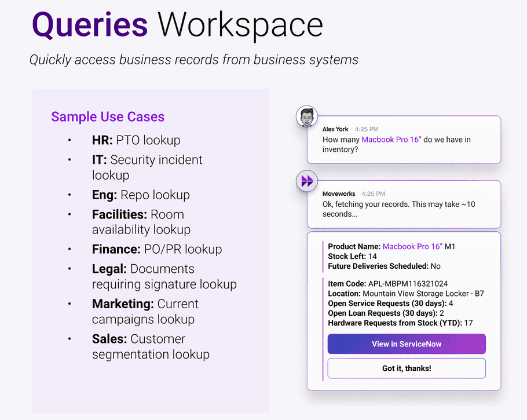This screenshot has width=527, height=420.
Task: Click 'Hardware Requests from Stock (YTD): 17'
Action: pyautogui.click(x=400, y=323)
